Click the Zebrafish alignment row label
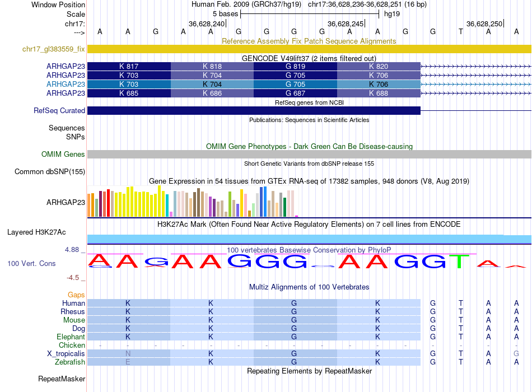Screen dimensions: 532x392 70,362
